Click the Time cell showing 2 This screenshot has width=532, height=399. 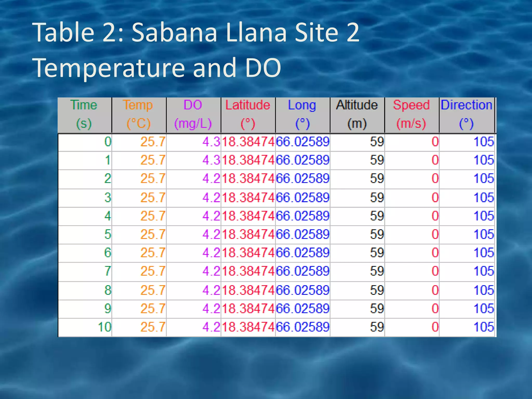click(x=85, y=179)
